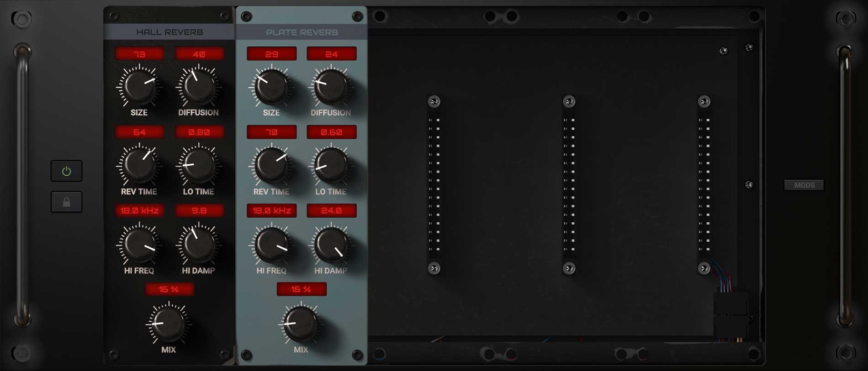Select the Plate Reverb MIX knob
The image size is (868, 371).
pyautogui.click(x=301, y=323)
